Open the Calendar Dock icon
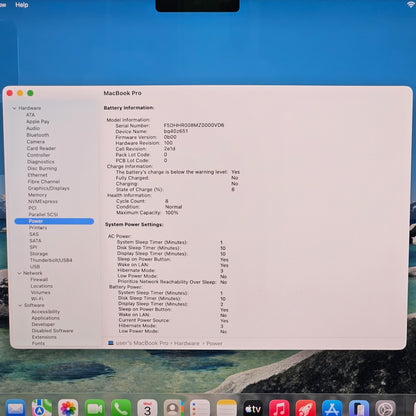The height and width of the screenshot is (416, 416). [x=147, y=408]
